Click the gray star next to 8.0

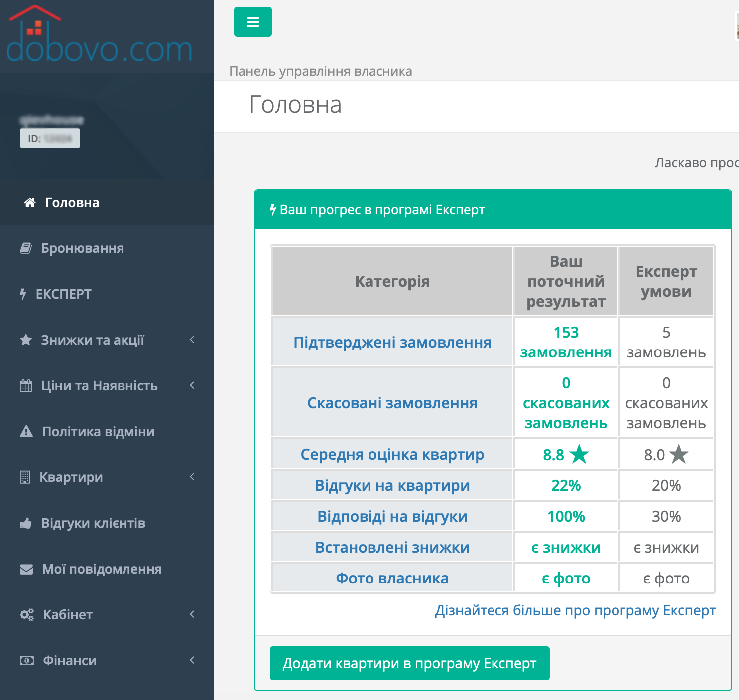coord(679,454)
